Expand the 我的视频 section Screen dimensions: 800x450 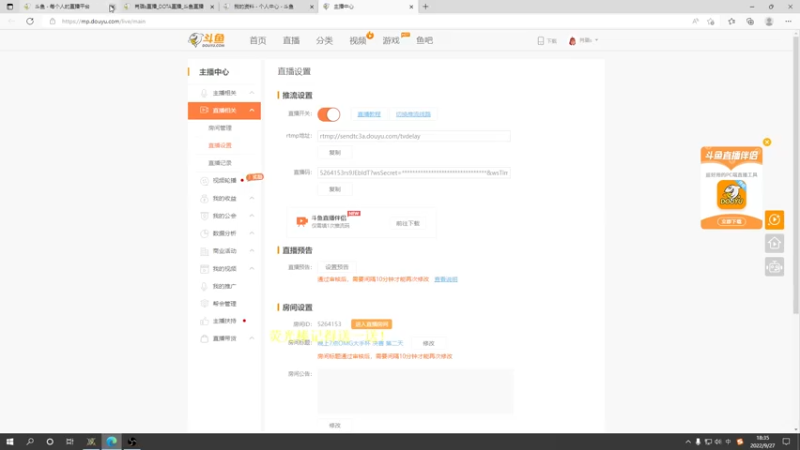pyautogui.click(x=252, y=268)
